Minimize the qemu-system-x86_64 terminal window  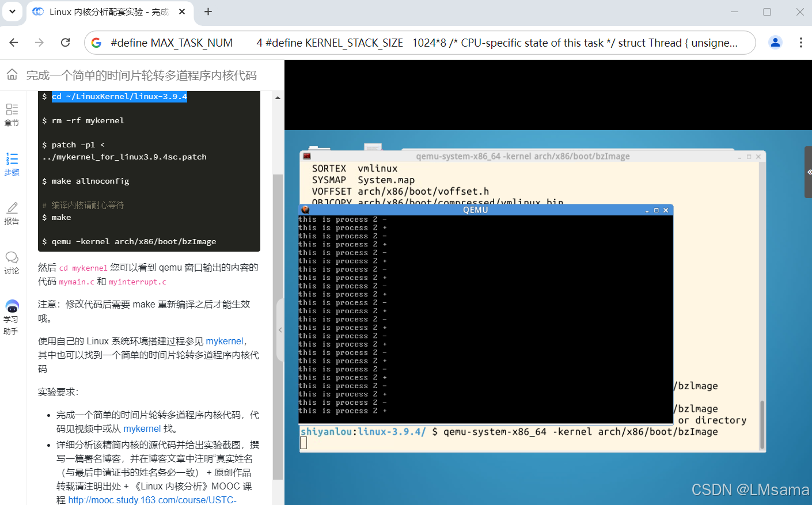(x=739, y=157)
